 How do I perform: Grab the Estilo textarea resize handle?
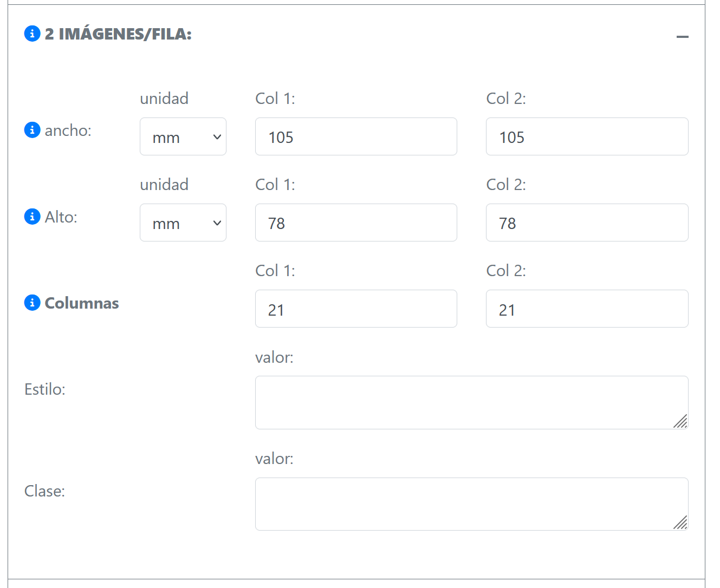(x=681, y=422)
